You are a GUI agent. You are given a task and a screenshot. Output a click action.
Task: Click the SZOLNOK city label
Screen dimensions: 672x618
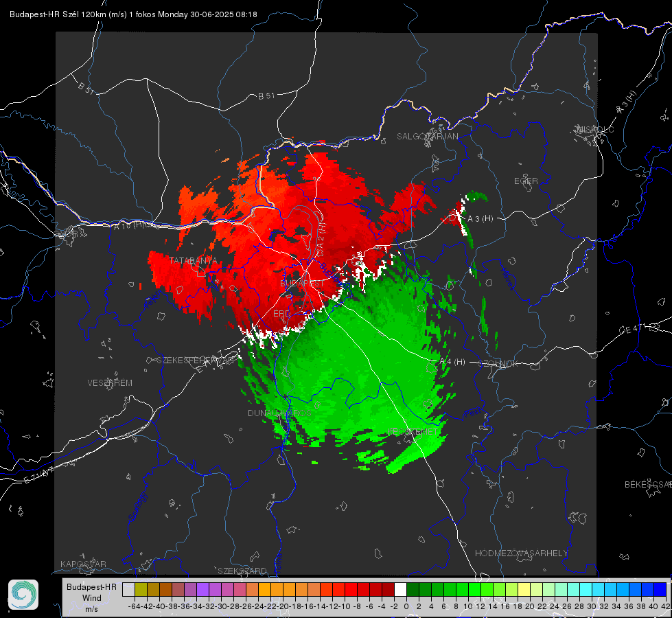tap(499, 364)
